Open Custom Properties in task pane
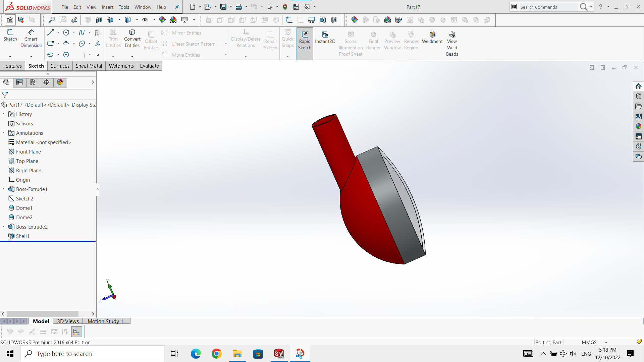644x362 pixels. (x=639, y=136)
